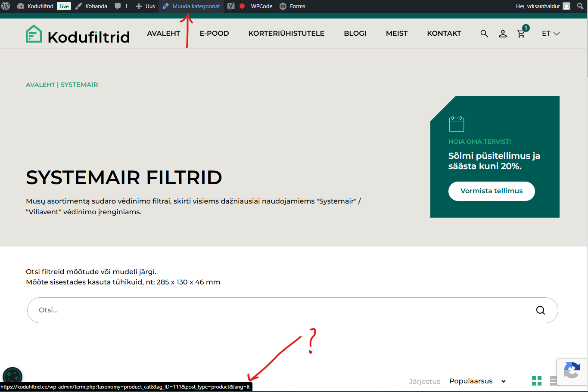Open the shopping cart icon
This screenshot has width=588, height=392.
(x=521, y=33)
